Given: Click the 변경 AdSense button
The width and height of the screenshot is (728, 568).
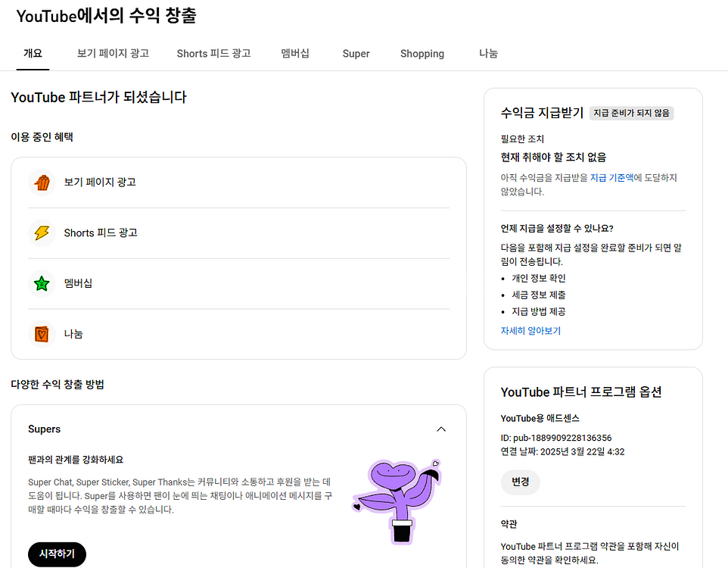Looking at the screenshot, I should (x=521, y=482).
